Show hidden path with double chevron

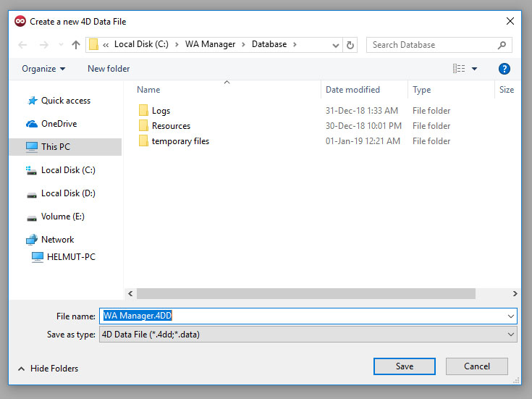coord(106,45)
